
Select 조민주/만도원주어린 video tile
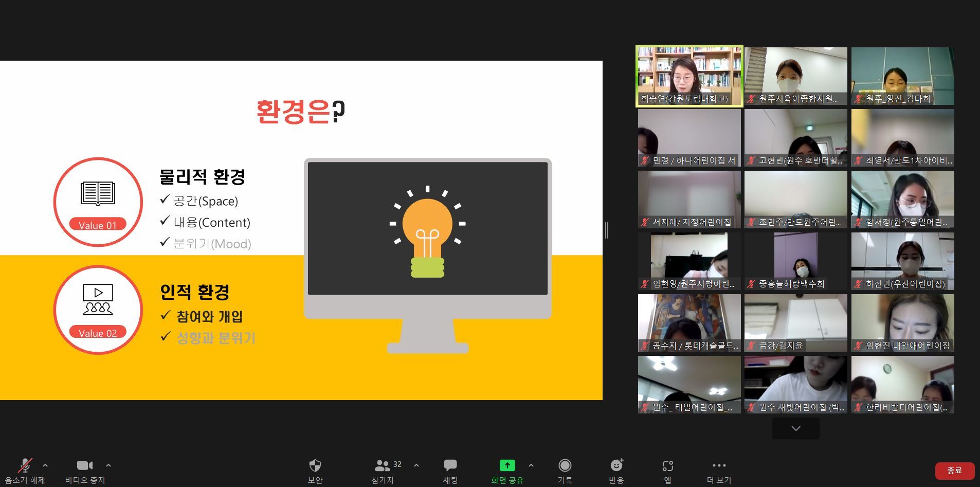tap(796, 200)
